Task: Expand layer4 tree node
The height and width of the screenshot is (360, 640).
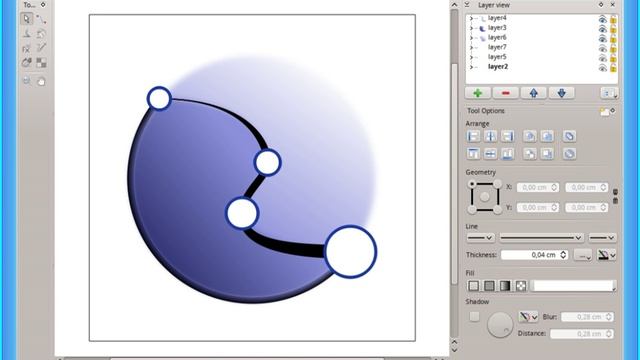Action: pos(471,18)
